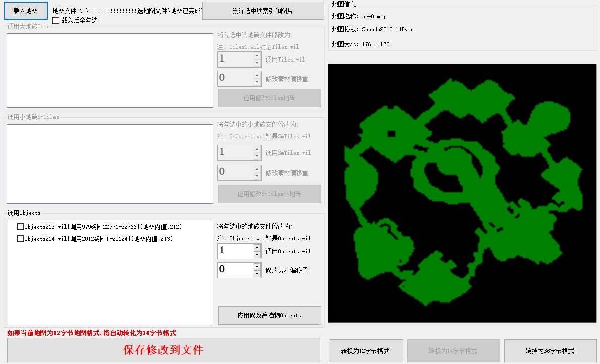This screenshot has height=364, width=600.
Task: Click 应用修改遮挡物Objects button
Action: (x=269, y=315)
